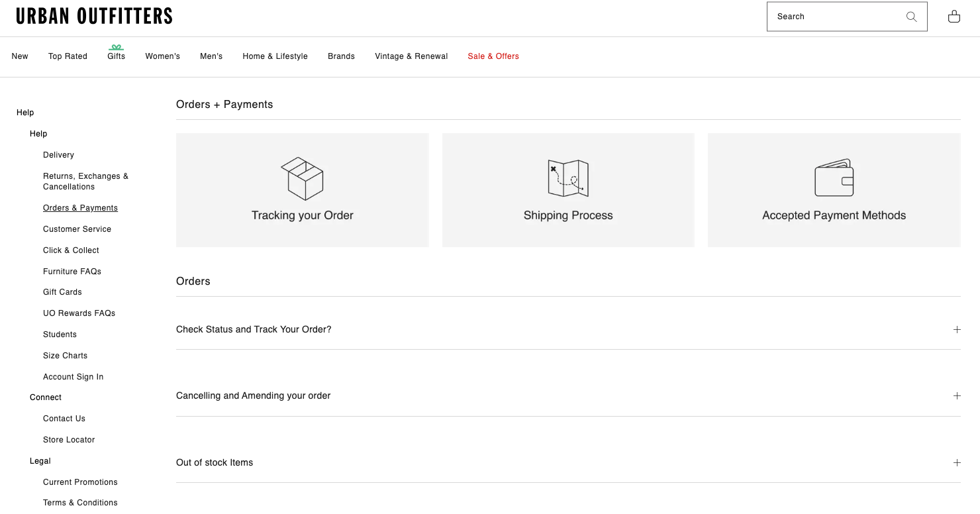Open the Women's navigation menu

(162, 56)
